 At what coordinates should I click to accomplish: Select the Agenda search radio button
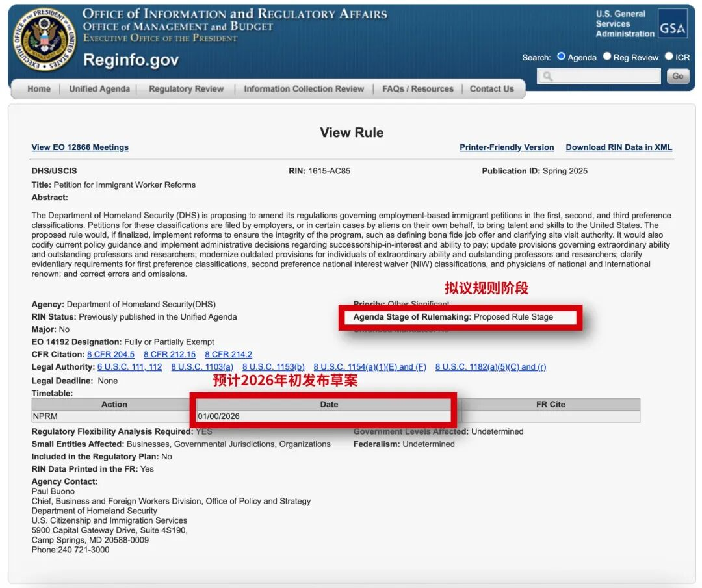561,57
